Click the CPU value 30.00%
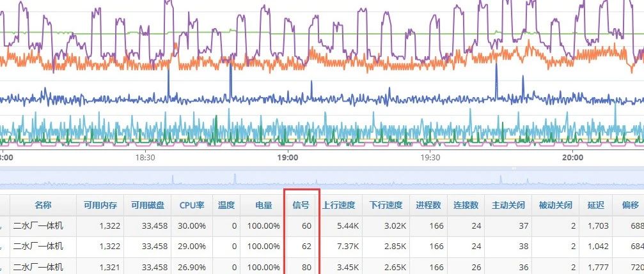The width and height of the screenshot is (644, 274). 192,226
